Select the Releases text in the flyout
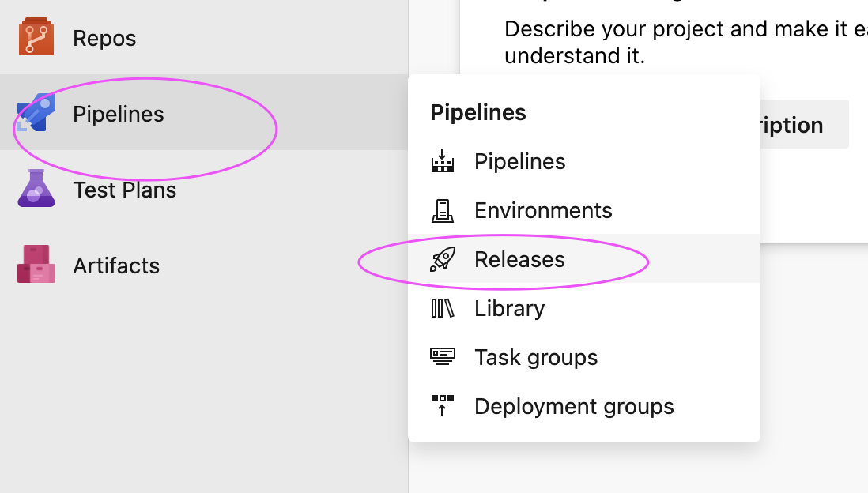This screenshot has height=493, width=868. 519,259
